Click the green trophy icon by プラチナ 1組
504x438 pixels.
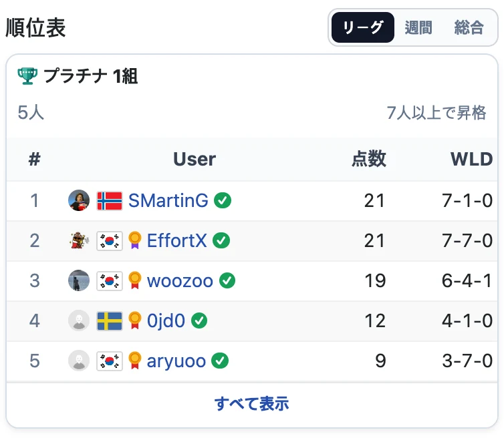point(27,76)
